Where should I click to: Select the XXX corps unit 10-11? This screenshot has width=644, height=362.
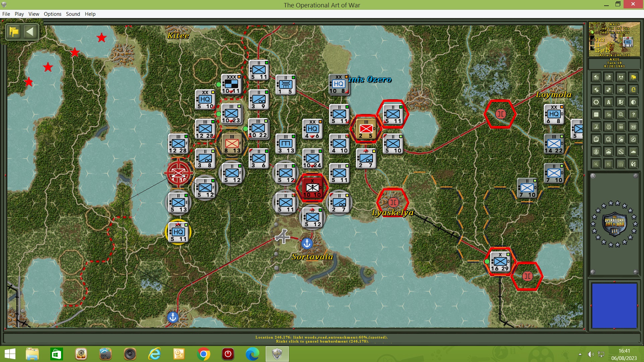[231, 84]
